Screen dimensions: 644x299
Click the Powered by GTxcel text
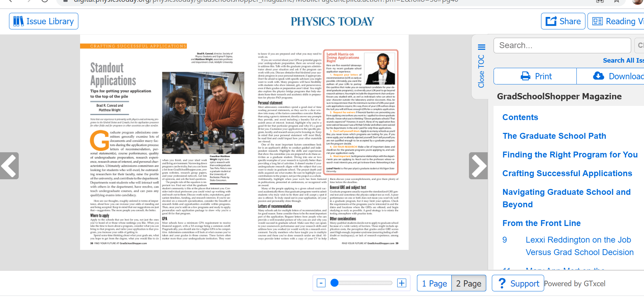pyautogui.click(x=575, y=284)
